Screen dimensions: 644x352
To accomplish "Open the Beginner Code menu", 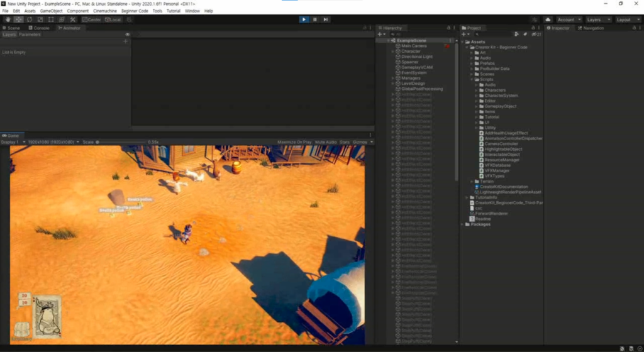I will coord(135,11).
